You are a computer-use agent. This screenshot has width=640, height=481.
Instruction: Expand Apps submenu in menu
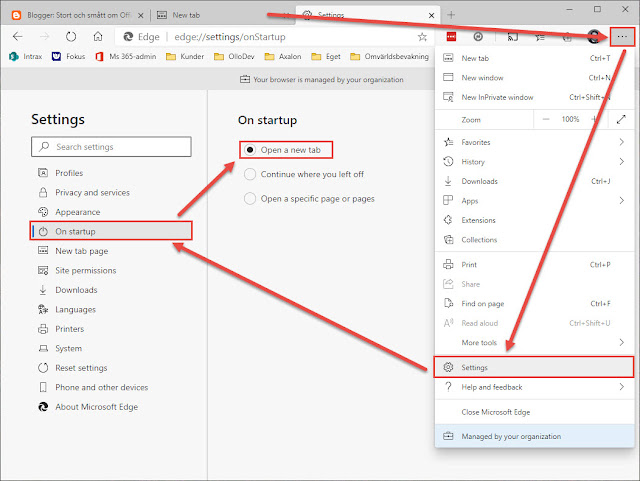click(534, 200)
